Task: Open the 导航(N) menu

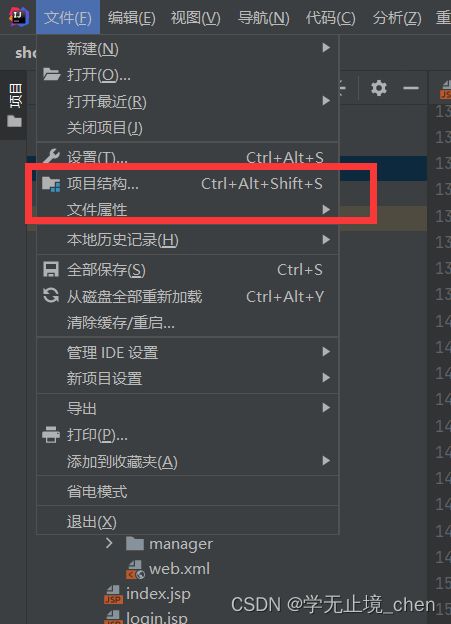Action: (x=263, y=18)
